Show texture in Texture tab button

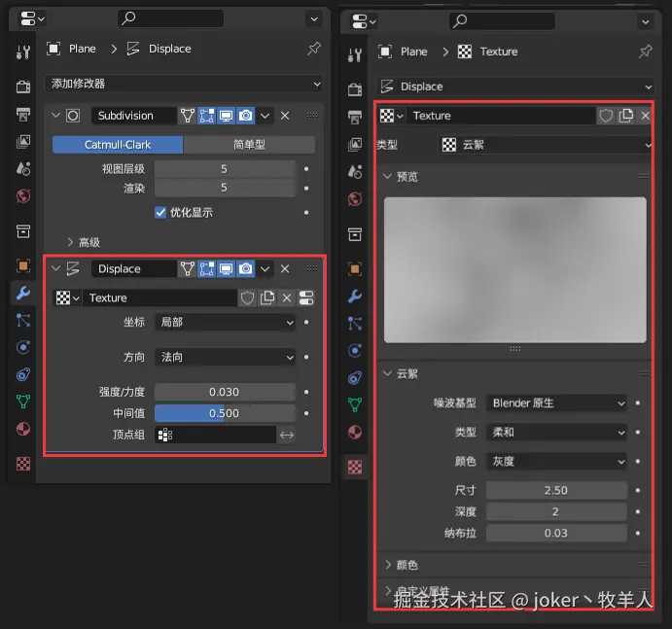point(306,297)
